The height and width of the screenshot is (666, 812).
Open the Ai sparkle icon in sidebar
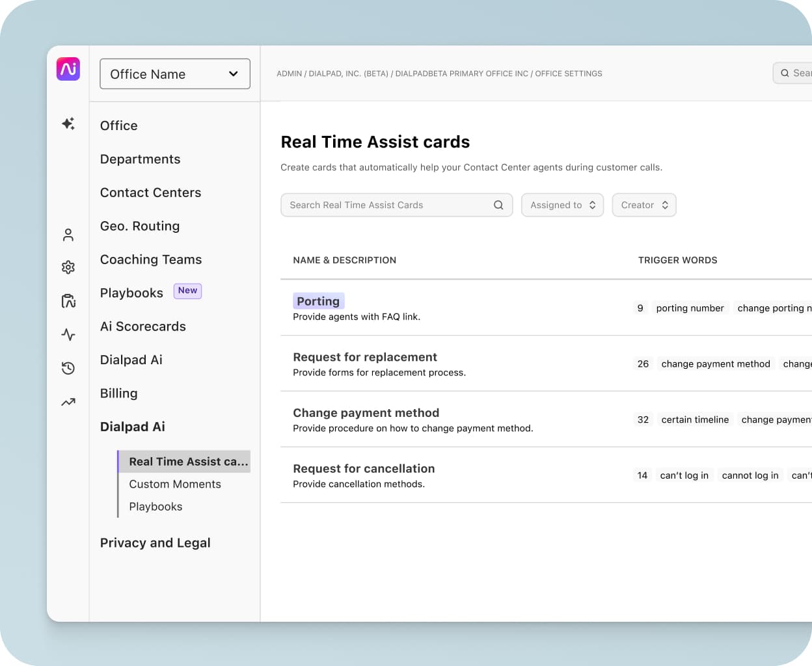coord(68,124)
